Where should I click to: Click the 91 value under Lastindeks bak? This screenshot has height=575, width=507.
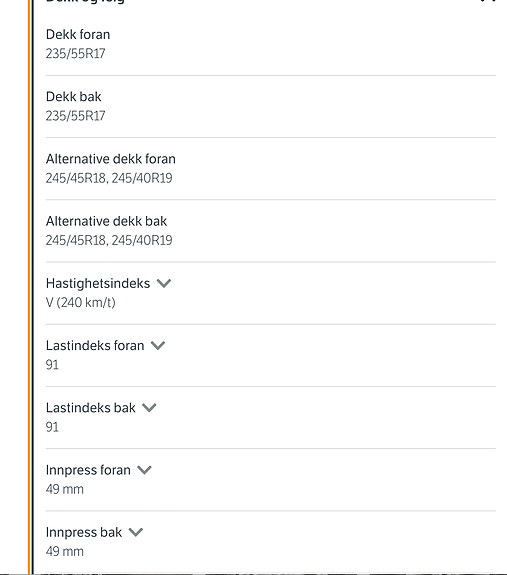52,427
